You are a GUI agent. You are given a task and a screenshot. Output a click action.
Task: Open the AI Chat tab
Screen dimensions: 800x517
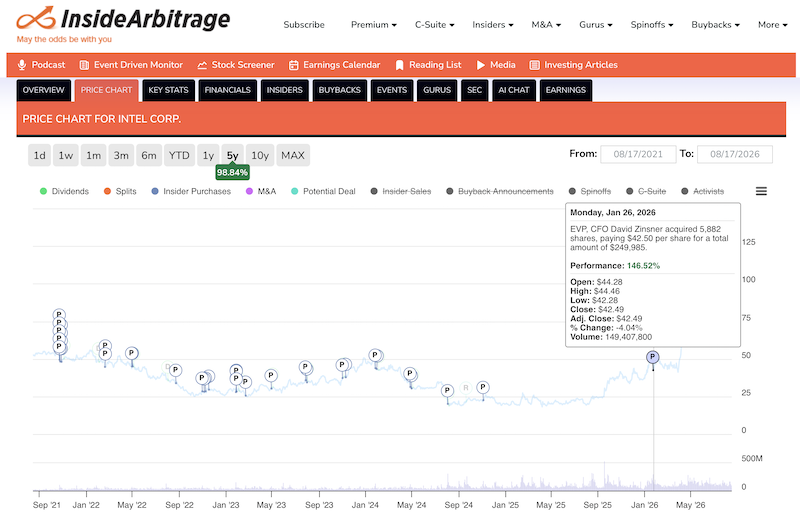tap(514, 90)
